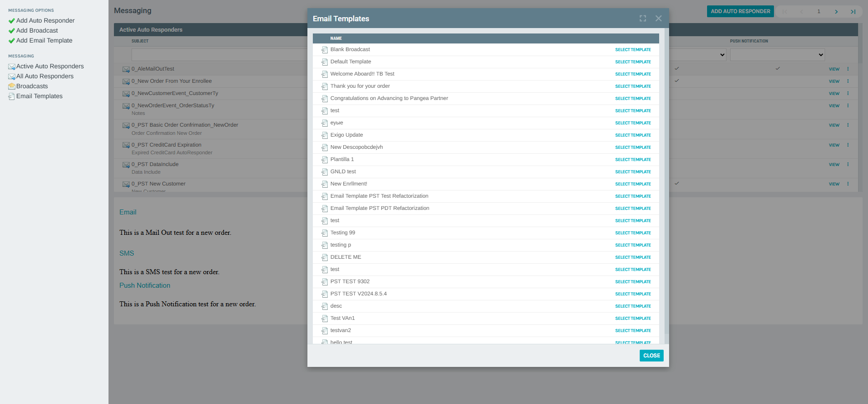Close the Email Templates dialog with X
The height and width of the screenshot is (404, 868).
coord(658,19)
